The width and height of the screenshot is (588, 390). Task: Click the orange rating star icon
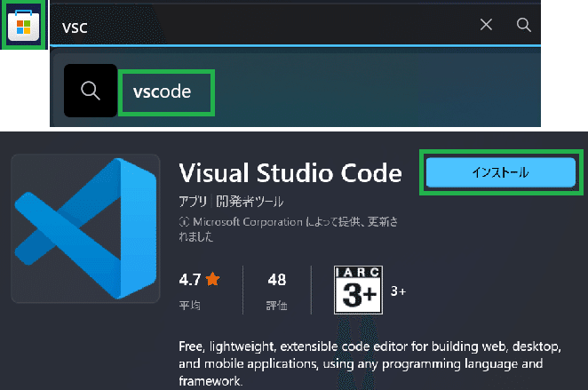coord(213,279)
